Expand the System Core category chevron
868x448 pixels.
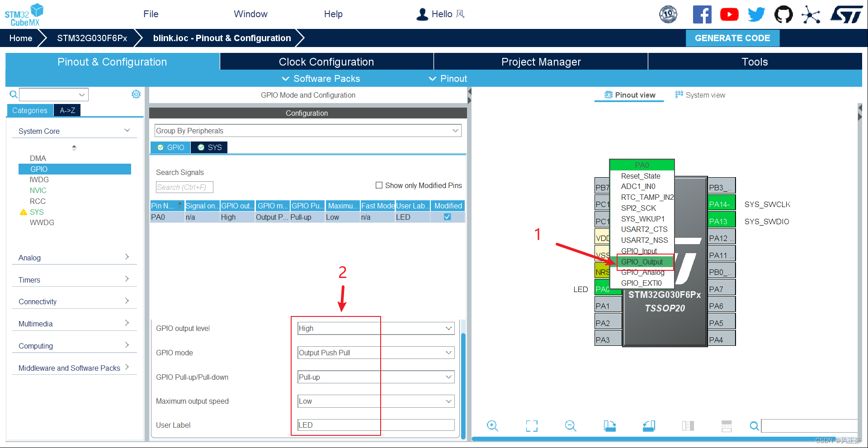(127, 131)
